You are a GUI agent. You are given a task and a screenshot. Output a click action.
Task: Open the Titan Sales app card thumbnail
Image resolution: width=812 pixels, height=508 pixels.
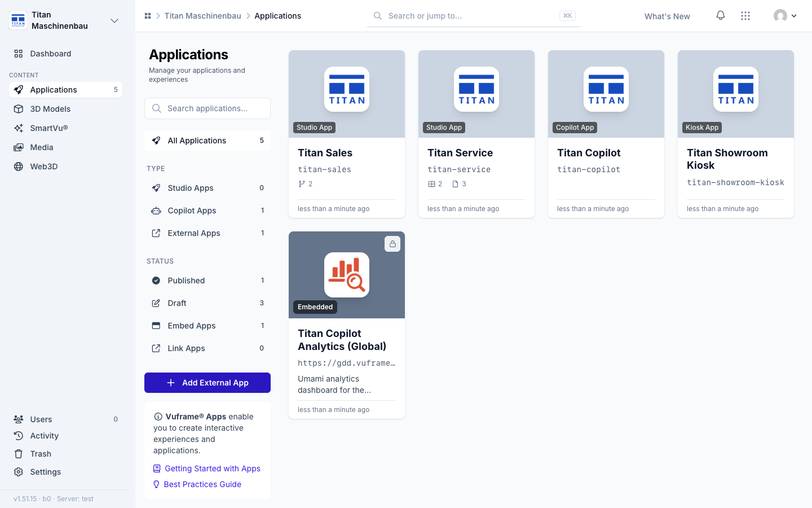347,94
